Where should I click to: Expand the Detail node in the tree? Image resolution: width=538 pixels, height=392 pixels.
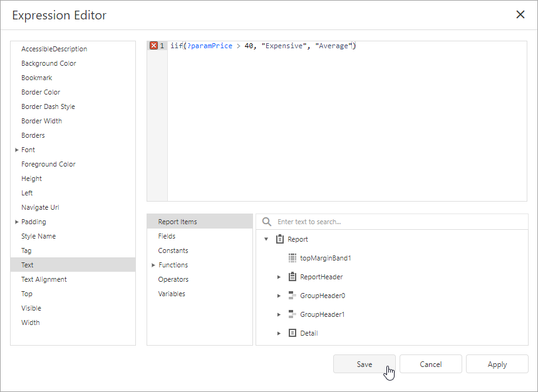point(279,333)
